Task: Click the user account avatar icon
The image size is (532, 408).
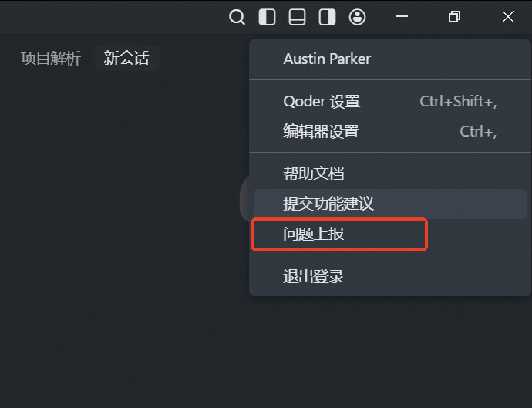Action: click(357, 17)
